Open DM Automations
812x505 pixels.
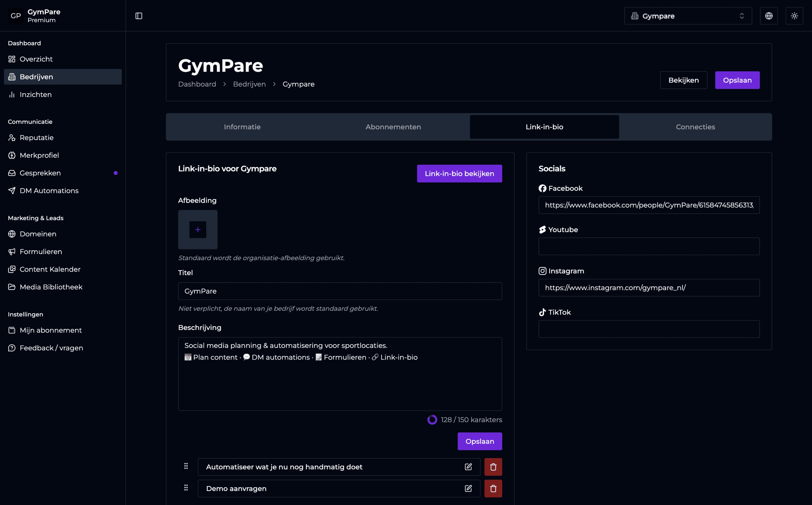(x=63, y=191)
